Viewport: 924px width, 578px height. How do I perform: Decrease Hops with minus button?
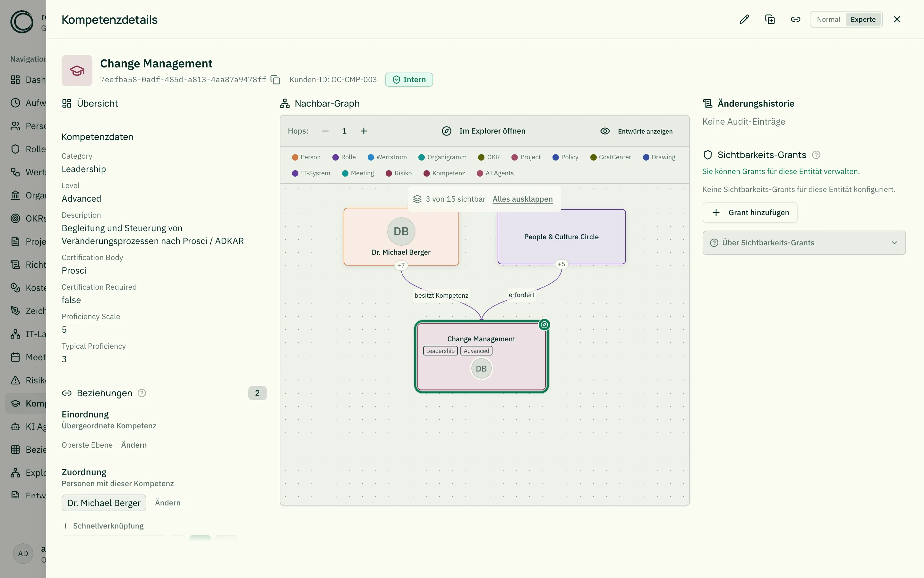pyautogui.click(x=325, y=131)
